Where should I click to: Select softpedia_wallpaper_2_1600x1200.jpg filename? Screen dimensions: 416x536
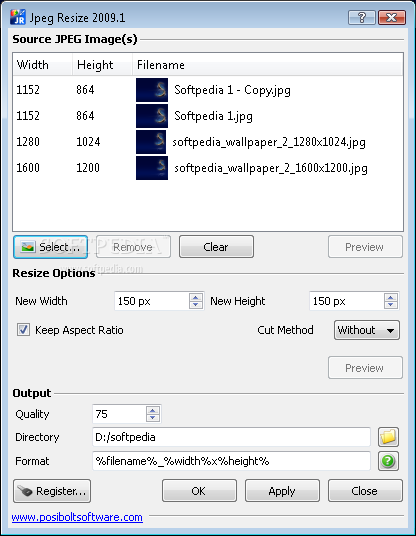pos(271,168)
